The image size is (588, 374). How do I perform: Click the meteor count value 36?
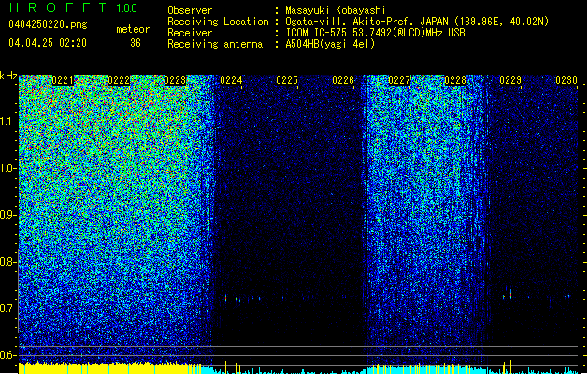(x=136, y=43)
